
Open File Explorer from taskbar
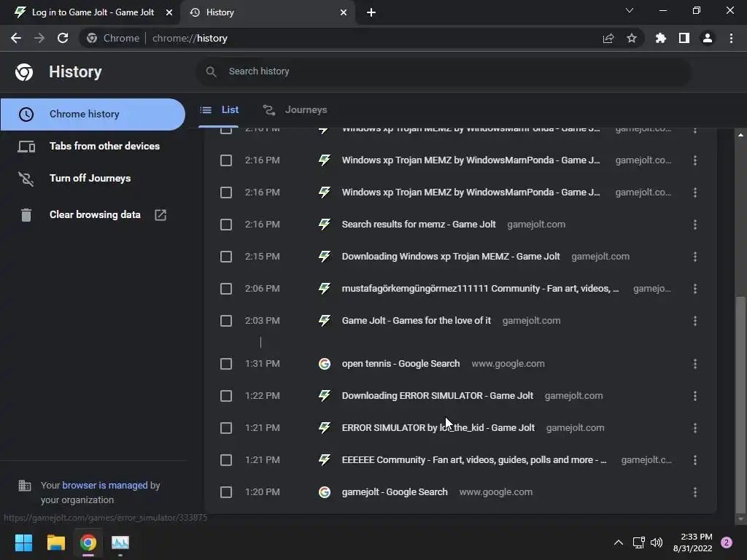pyautogui.click(x=55, y=542)
